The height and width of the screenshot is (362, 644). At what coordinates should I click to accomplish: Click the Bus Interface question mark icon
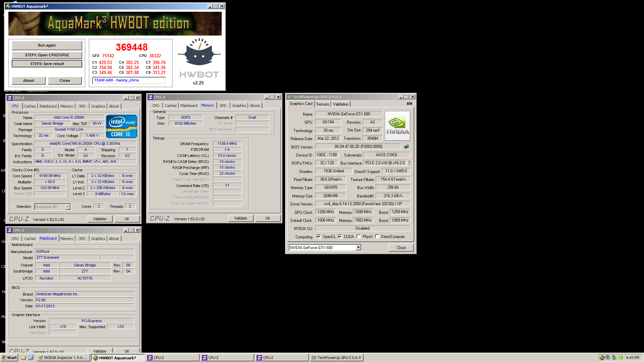[x=409, y=163]
